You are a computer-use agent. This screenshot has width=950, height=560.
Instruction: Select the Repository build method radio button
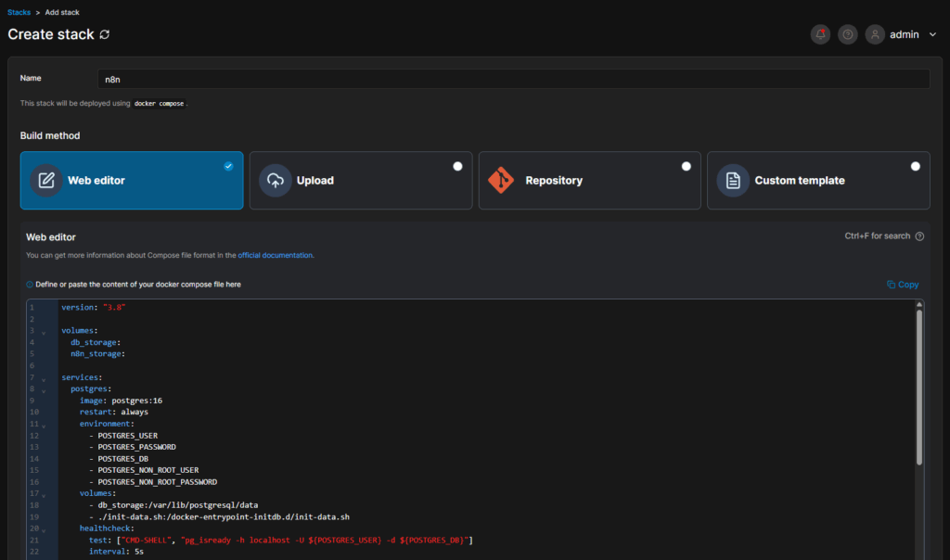(686, 165)
